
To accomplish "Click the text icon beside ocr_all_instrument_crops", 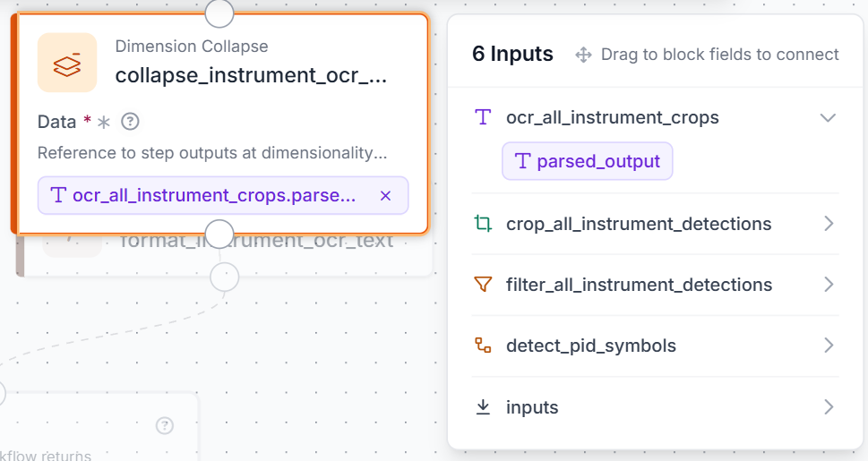I will [x=483, y=117].
